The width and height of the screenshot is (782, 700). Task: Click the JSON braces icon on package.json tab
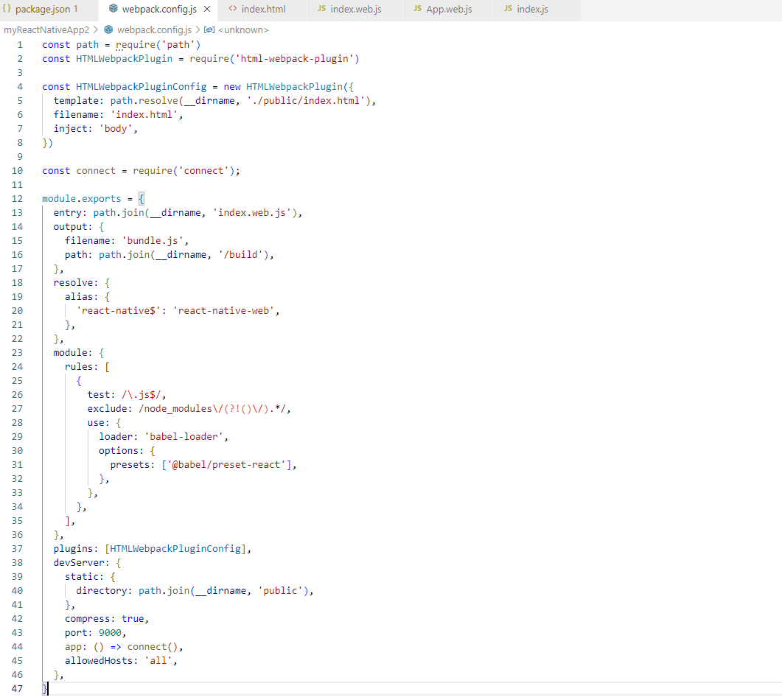[7, 9]
